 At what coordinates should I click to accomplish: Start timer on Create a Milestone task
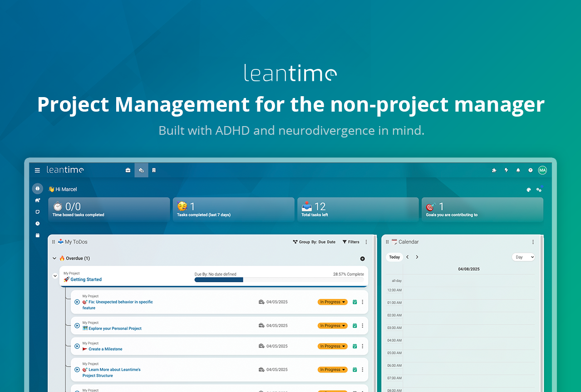[77, 346]
